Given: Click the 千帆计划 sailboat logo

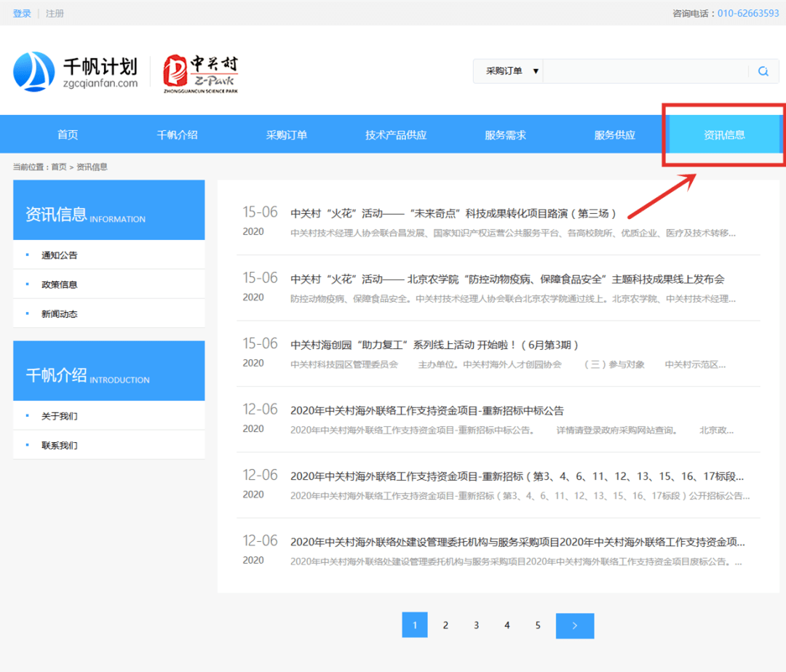Looking at the screenshot, I should click(75, 72).
